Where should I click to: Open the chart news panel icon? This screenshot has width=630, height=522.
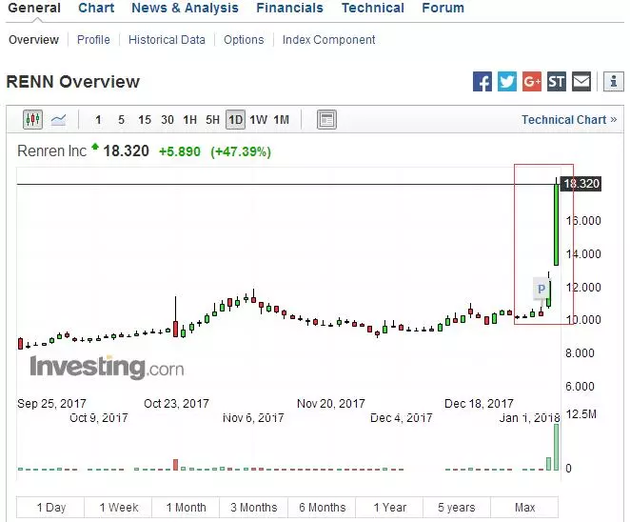point(326,120)
